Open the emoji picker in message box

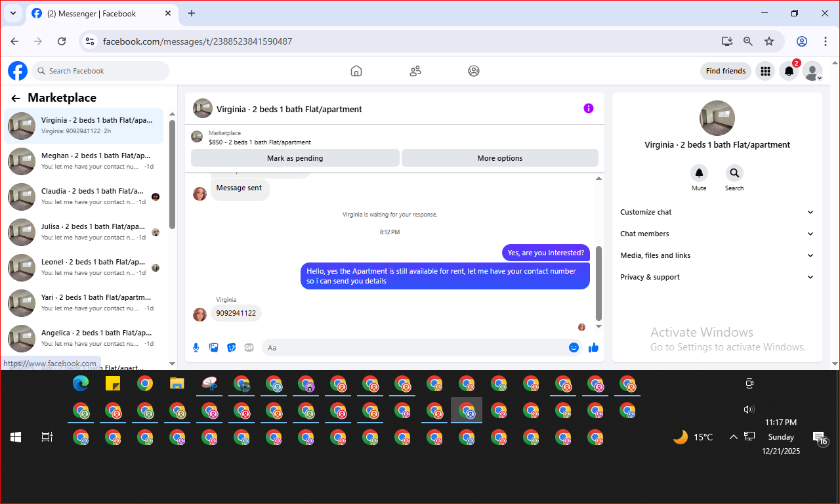(574, 348)
